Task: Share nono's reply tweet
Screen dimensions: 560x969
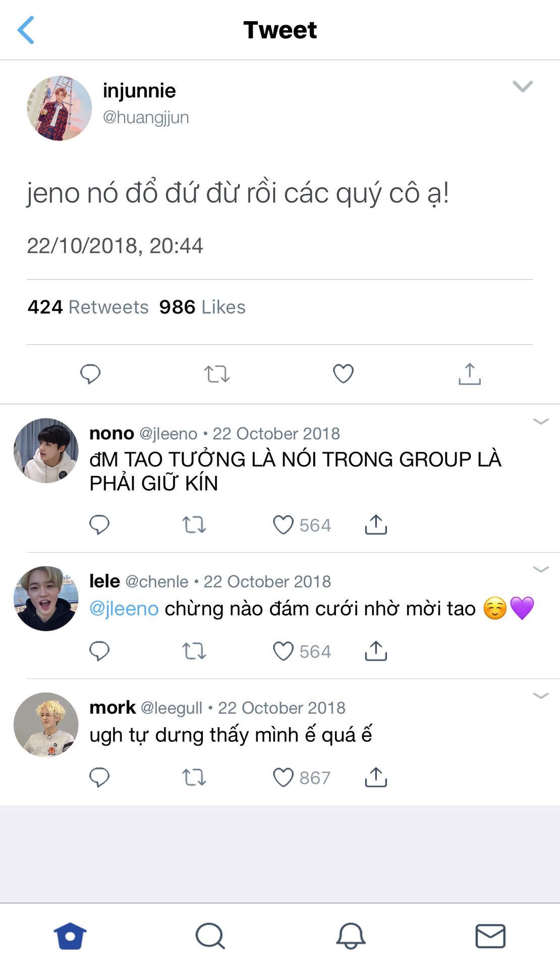Action: coord(376,525)
